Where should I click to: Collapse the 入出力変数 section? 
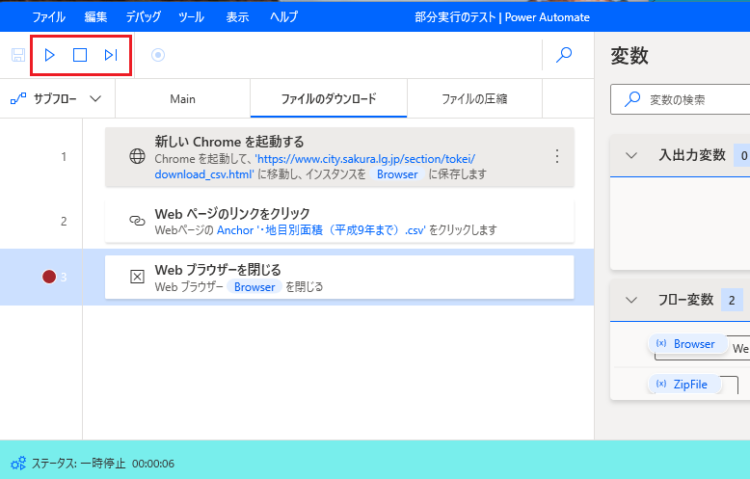(631, 156)
